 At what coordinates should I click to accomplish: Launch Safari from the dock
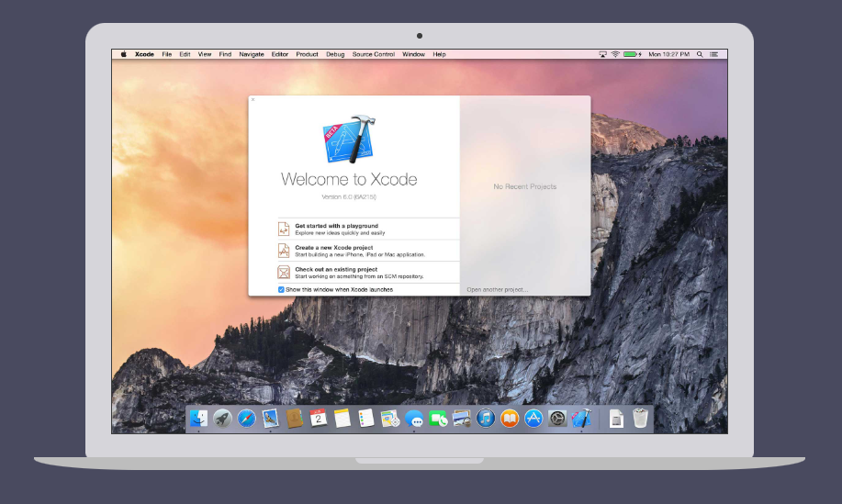pos(246,418)
